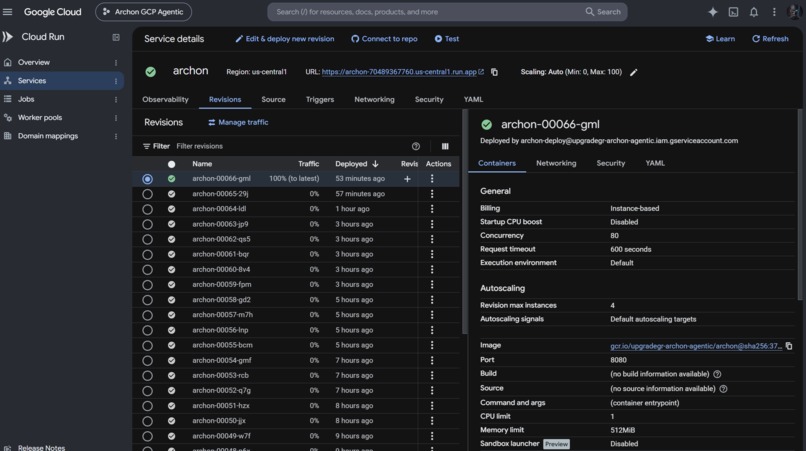806x451 pixels.
Task: Open Domain mappings item options menu
Action: pyautogui.click(x=116, y=136)
